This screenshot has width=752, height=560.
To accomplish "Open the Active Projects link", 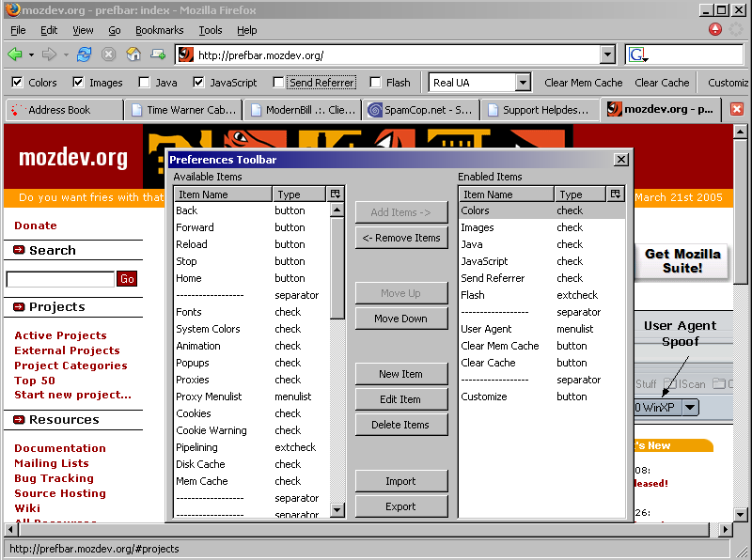I will (x=60, y=335).
